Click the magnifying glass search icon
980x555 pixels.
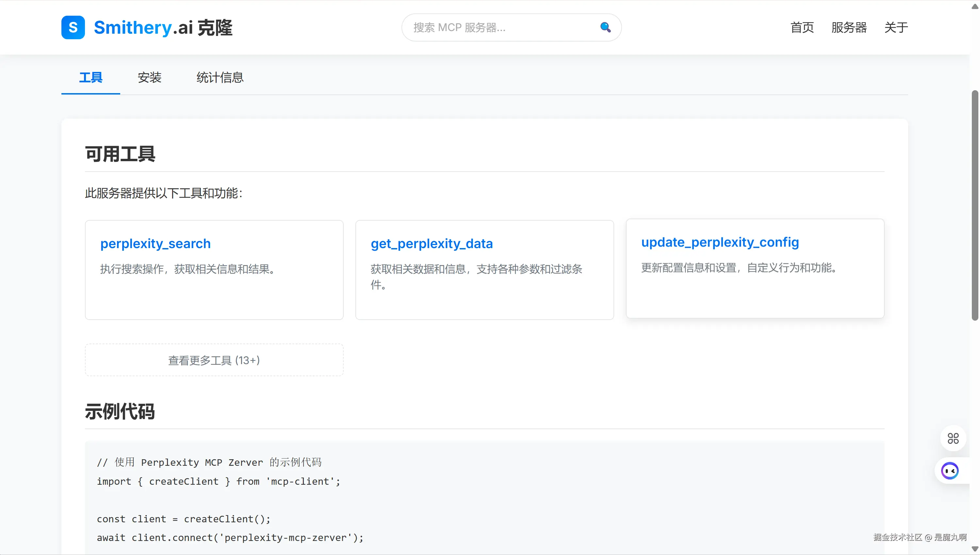click(x=605, y=27)
